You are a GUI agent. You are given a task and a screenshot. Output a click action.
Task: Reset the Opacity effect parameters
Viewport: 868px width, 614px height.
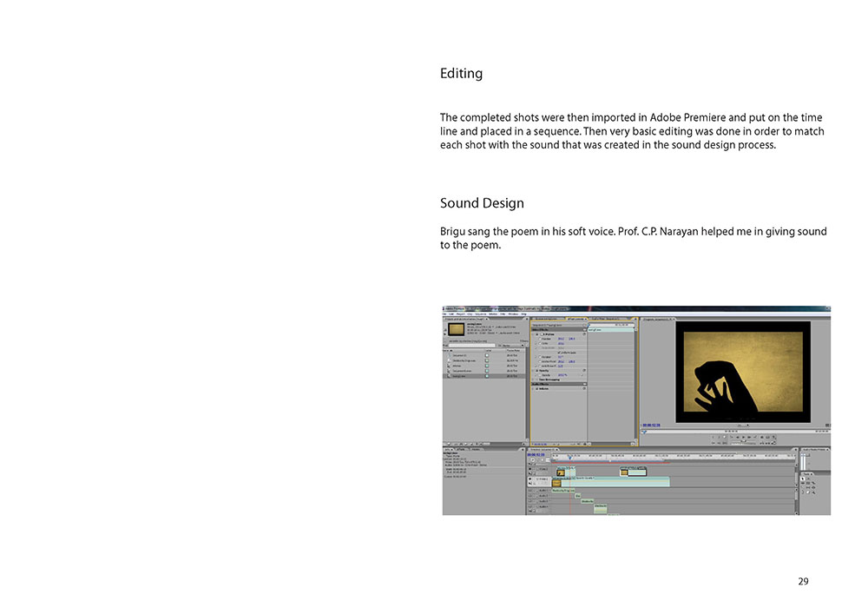pyautogui.click(x=584, y=370)
